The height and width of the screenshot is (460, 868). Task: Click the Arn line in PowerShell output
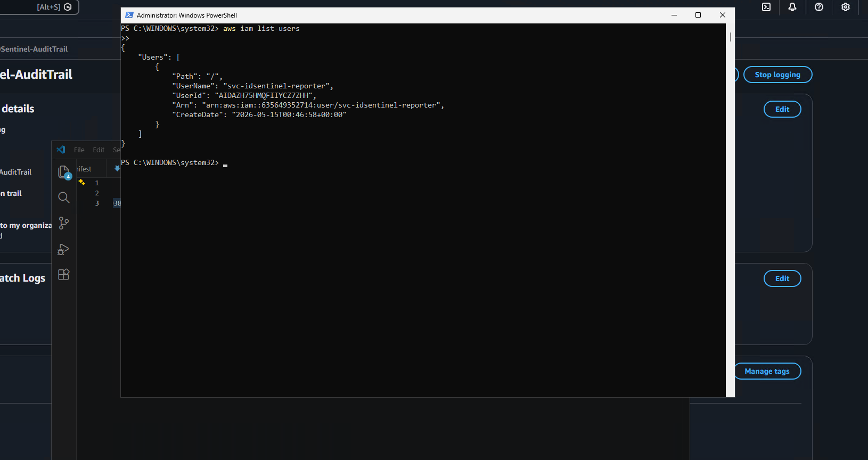coord(308,105)
